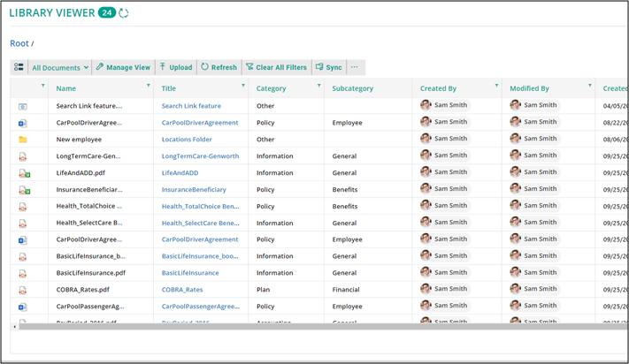The height and width of the screenshot is (364, 629).
Task: Open the Name column filter arrow
Action: click(149, 86)
